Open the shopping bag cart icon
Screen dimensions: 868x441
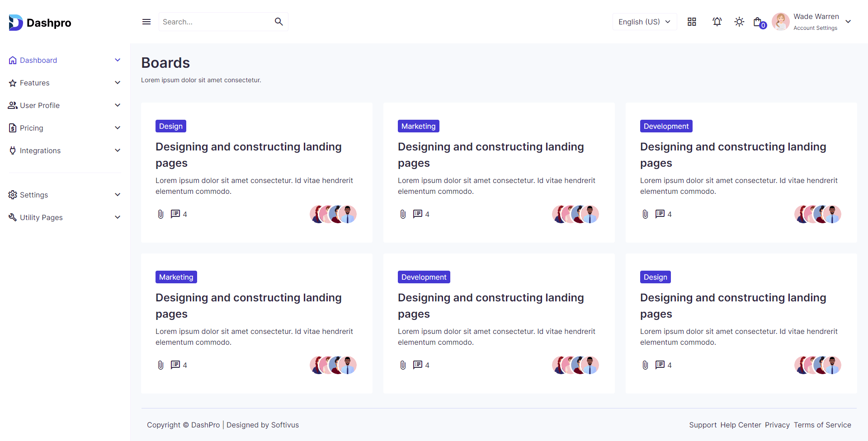point(758,22)
